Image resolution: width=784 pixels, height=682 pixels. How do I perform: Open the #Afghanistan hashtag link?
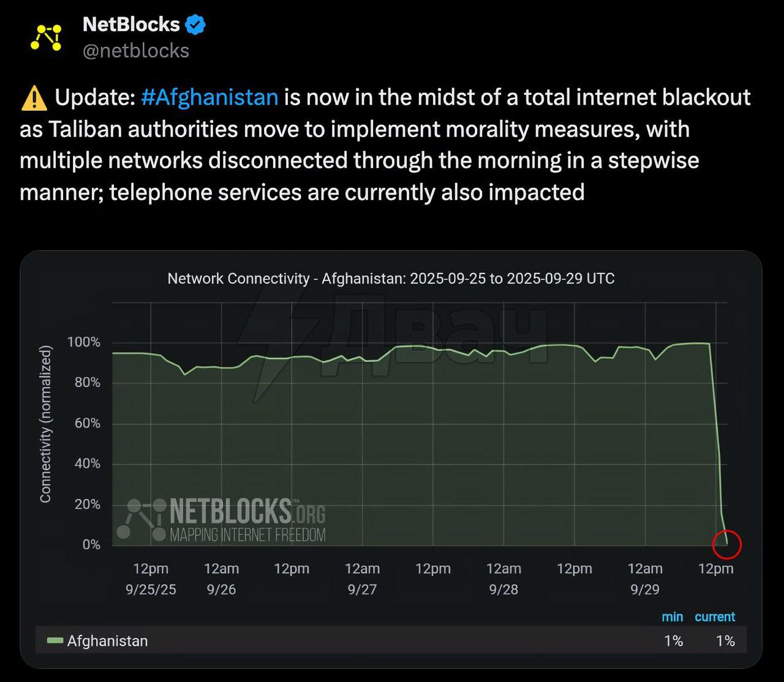coord(209,97)
